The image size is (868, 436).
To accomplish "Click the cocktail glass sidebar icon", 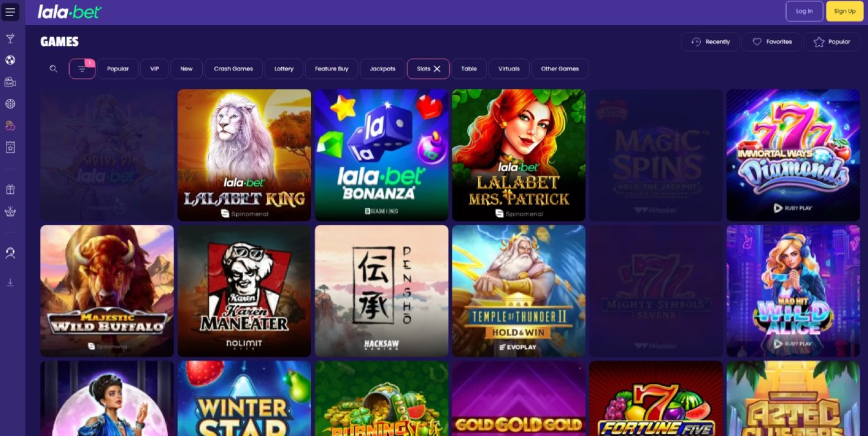I will coord(10,39).
